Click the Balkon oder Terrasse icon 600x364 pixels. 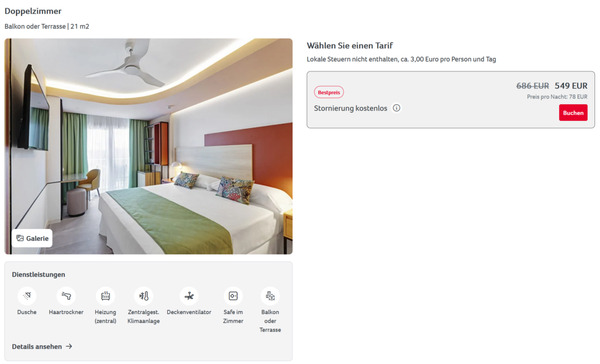[x=270, y=296]
